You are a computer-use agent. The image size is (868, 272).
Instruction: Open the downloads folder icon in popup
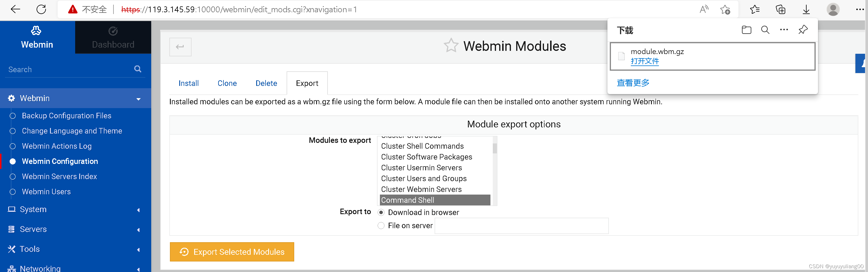pos(746,30)
